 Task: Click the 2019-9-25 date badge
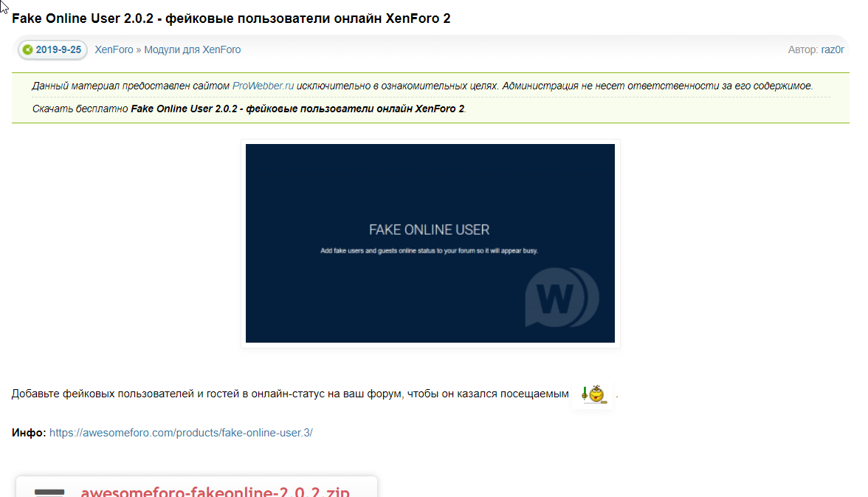click(52, 50)
